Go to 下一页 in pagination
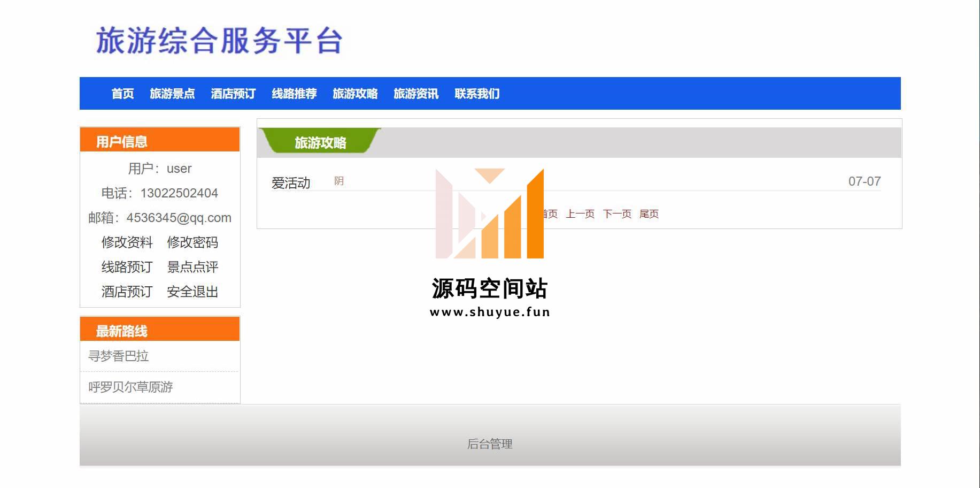The height and width of the screenshot is (488, 980). tap(617, 214)
